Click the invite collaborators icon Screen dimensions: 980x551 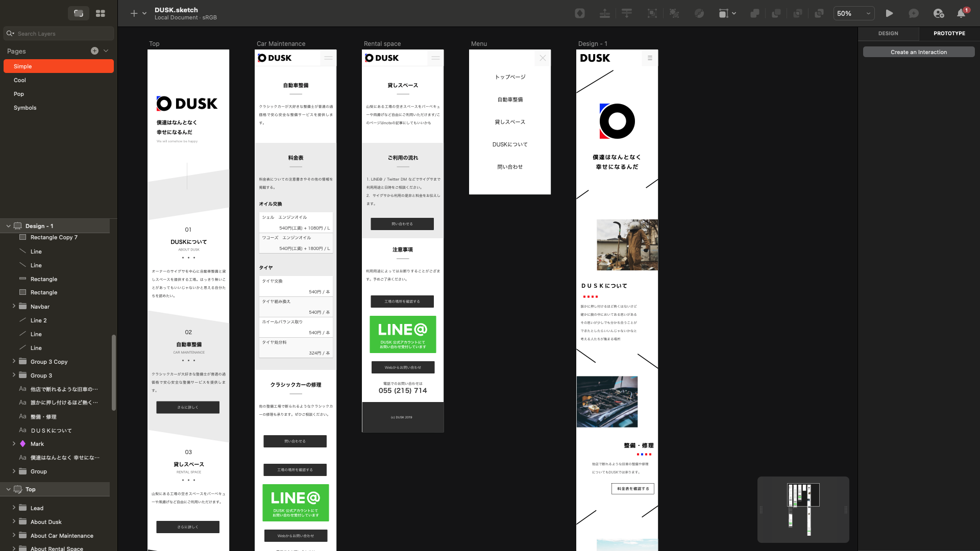(938, 14)
